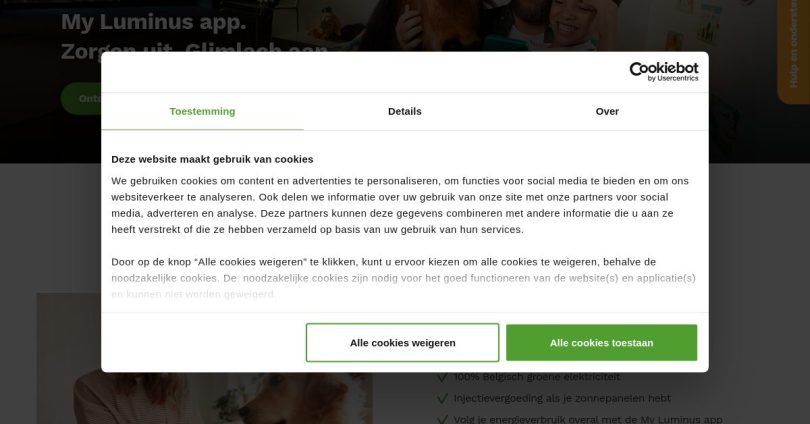Click checkmark icon beside Volg je energieverbruik
This screenshot has width=810, height=424.
pyautogui.click(x=442, y=419)
